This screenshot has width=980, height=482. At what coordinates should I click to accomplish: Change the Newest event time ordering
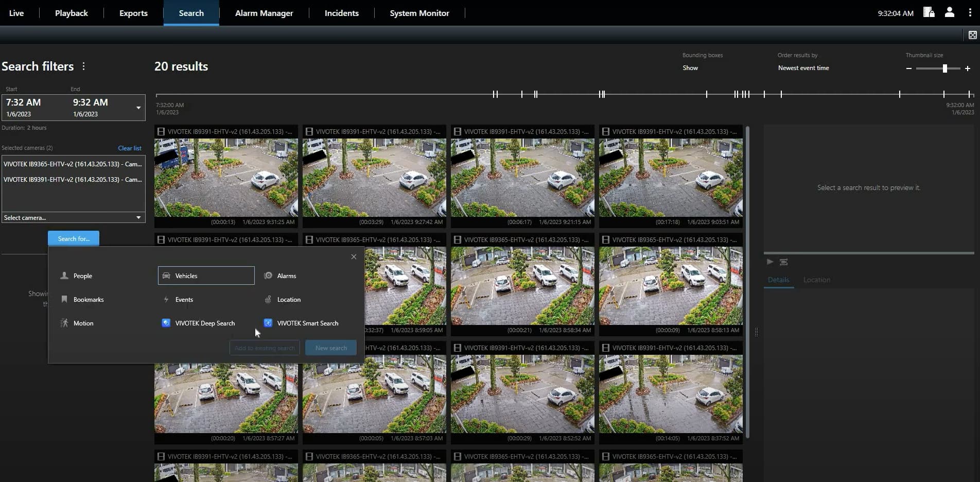pyautogui.click(x=803, y=68)
